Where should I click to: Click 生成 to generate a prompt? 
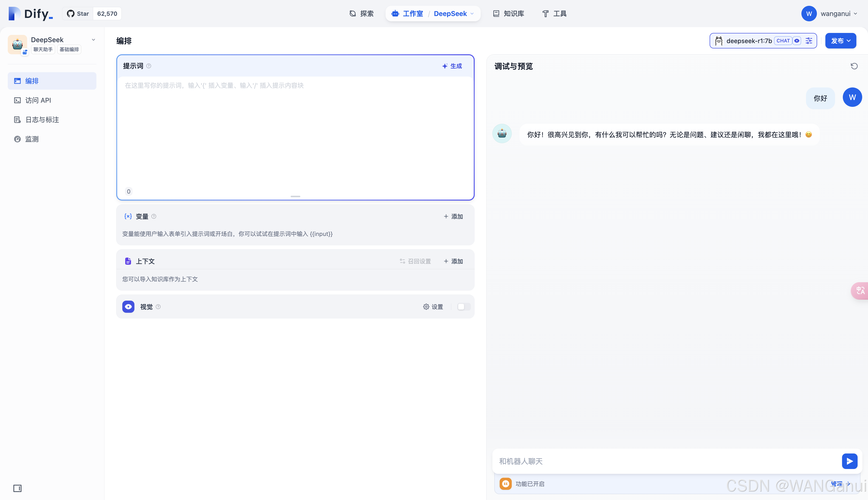[x=452, y=66]
